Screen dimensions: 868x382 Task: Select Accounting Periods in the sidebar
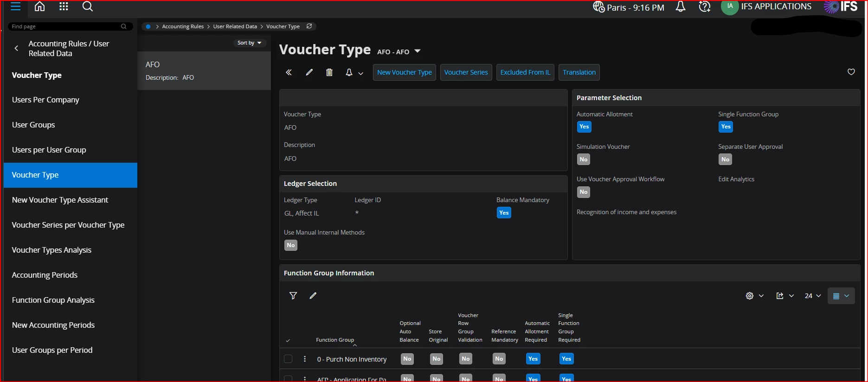(x=45, y=275)
